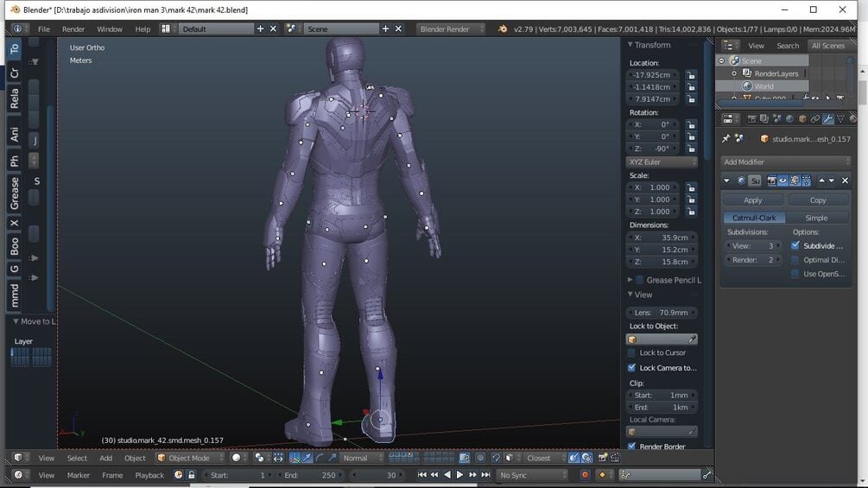This screenshot has height=488, width=868.
Task: Open the Object properties cube icon
Action: point(802,119)
